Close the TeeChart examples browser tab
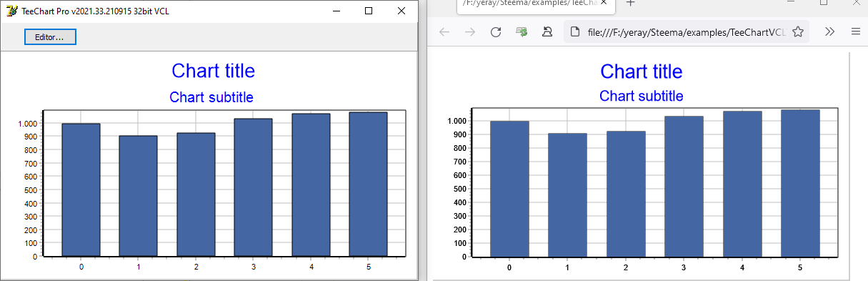Screen dimensions: 868x281 pos(605,2)
